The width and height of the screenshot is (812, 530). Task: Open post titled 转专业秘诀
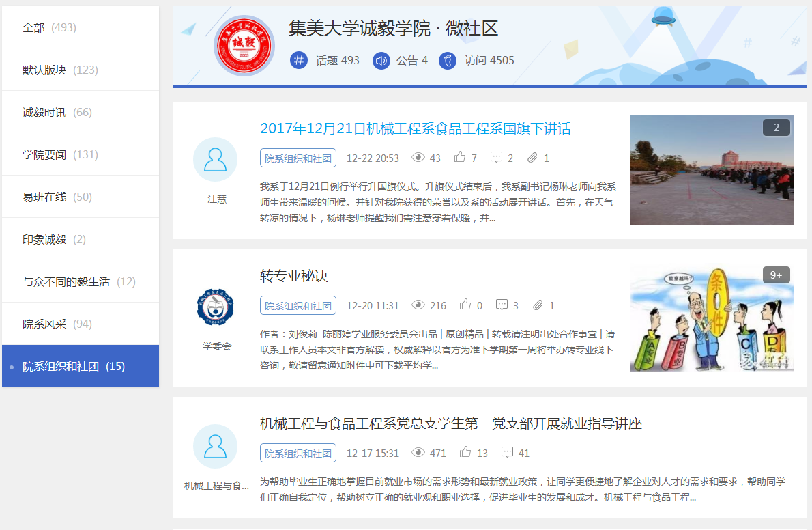[x=294, y=276]
